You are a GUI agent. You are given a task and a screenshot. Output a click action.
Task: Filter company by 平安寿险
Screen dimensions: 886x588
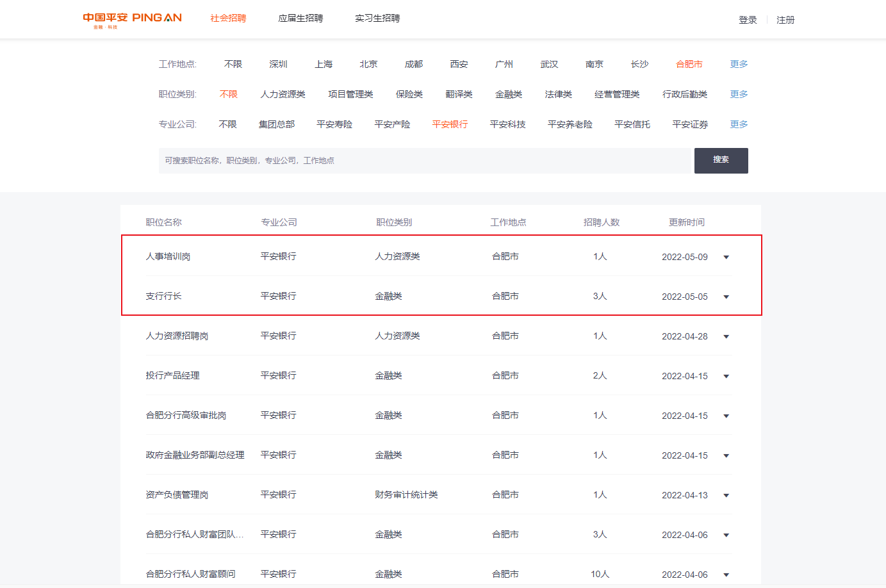pyautogui.click(x=334, y=124)
